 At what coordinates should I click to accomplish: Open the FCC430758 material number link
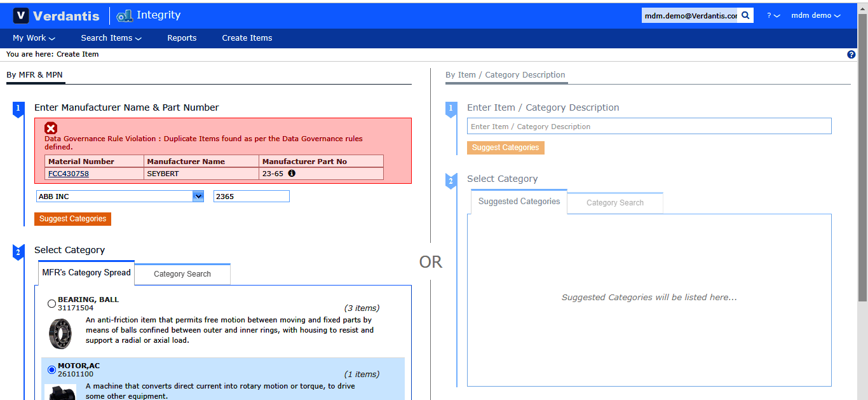click(67, 173)
